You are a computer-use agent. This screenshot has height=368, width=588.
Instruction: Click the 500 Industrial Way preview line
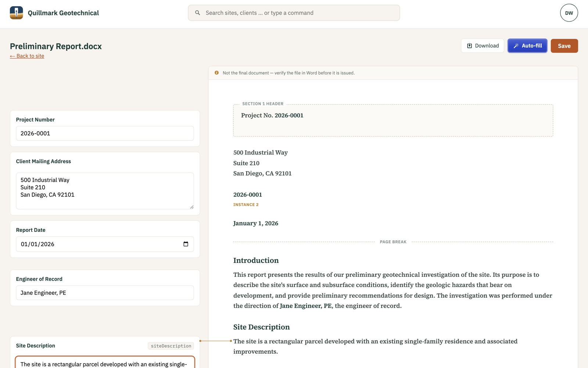click(261, 152)
